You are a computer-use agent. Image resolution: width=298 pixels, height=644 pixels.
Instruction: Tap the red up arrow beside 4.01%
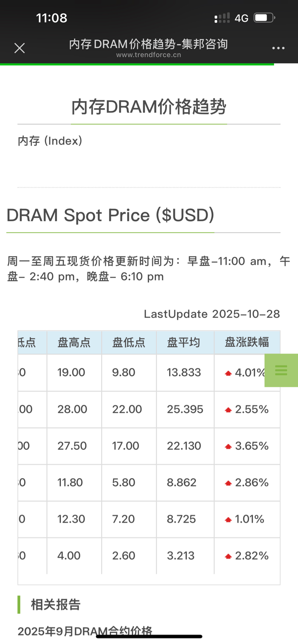pyautogui.click(x=228, y=373)
